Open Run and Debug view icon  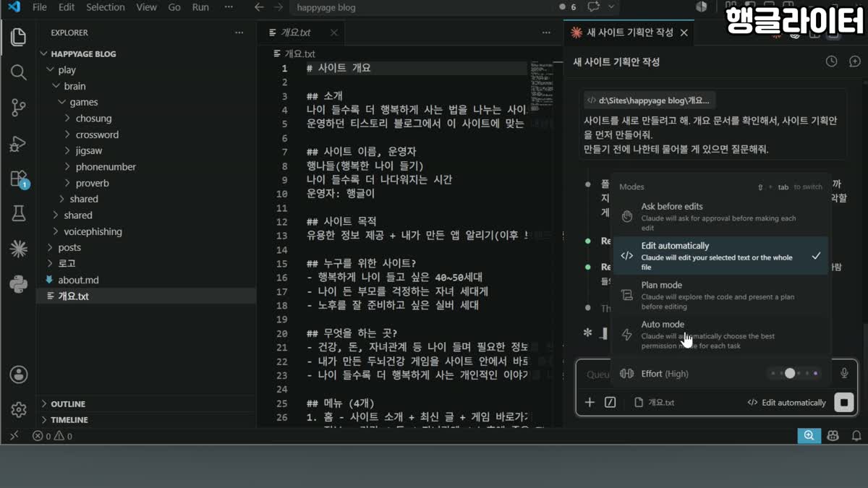click(18, 143)
